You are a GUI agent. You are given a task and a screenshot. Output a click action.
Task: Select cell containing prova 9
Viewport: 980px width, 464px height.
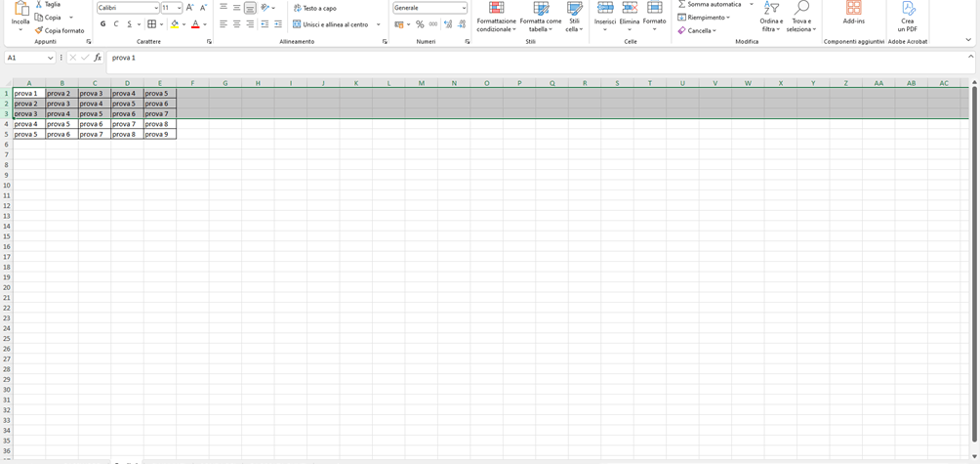(159, 134)
